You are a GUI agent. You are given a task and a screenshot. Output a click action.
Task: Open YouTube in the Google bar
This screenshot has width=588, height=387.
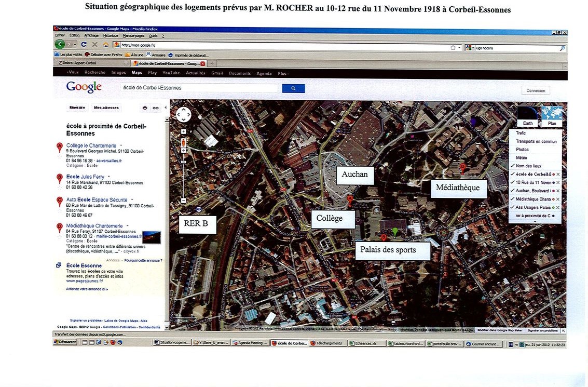tap(171, 73)
